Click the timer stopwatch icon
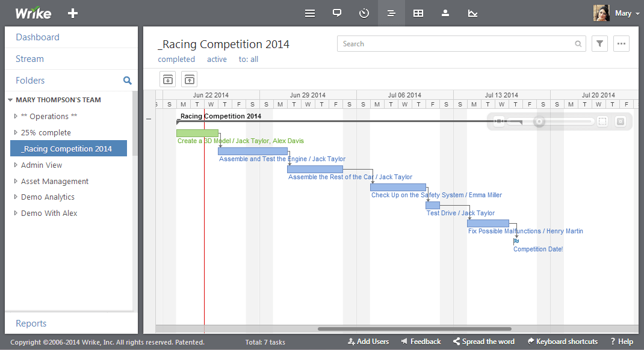This screenshot has height=350, width=644. click(364, 13)
